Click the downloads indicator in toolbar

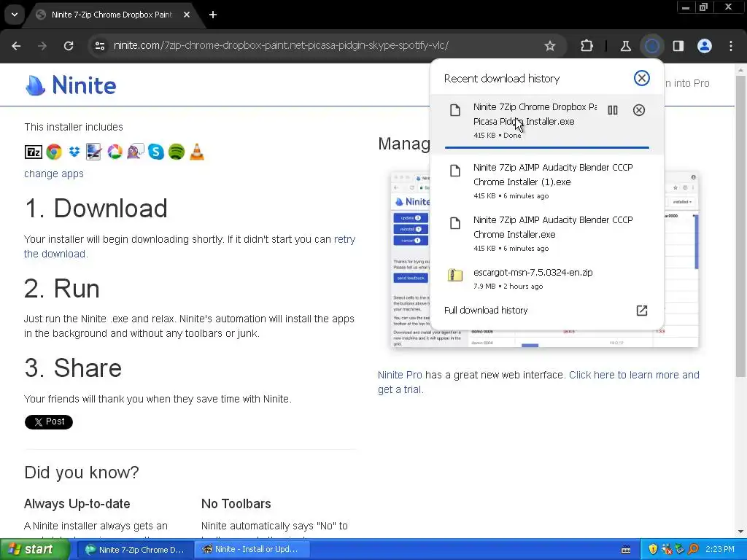pyautogui.click(x=651, y=46)
